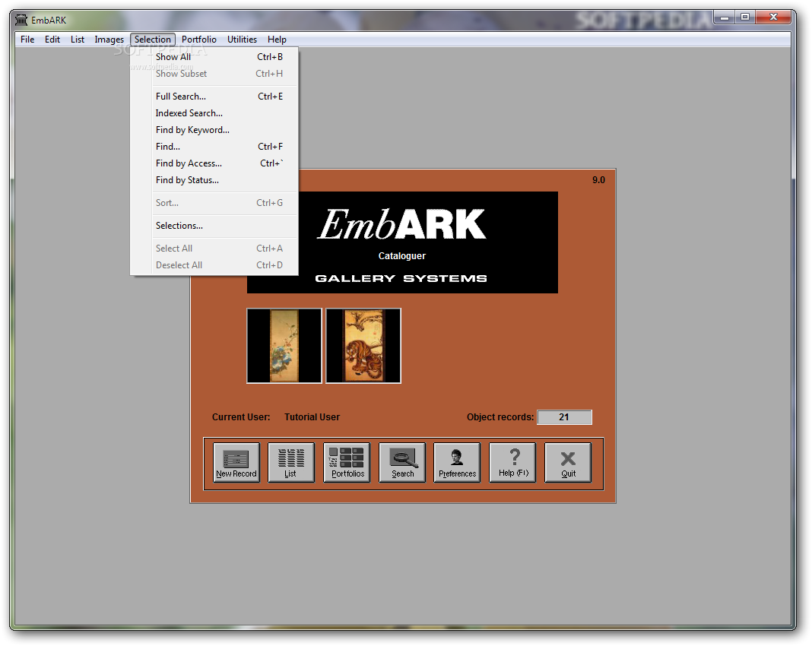
Task: Click the Help (F1) question mark button
Action: 513,462
